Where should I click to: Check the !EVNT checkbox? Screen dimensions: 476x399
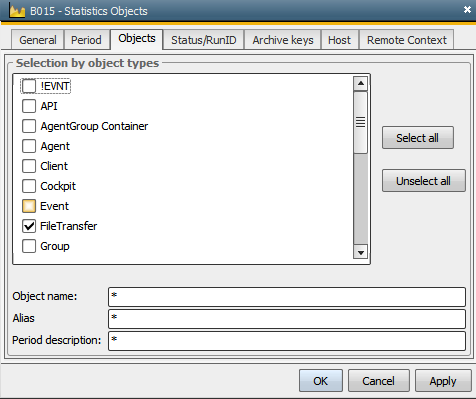pos(29,86)
